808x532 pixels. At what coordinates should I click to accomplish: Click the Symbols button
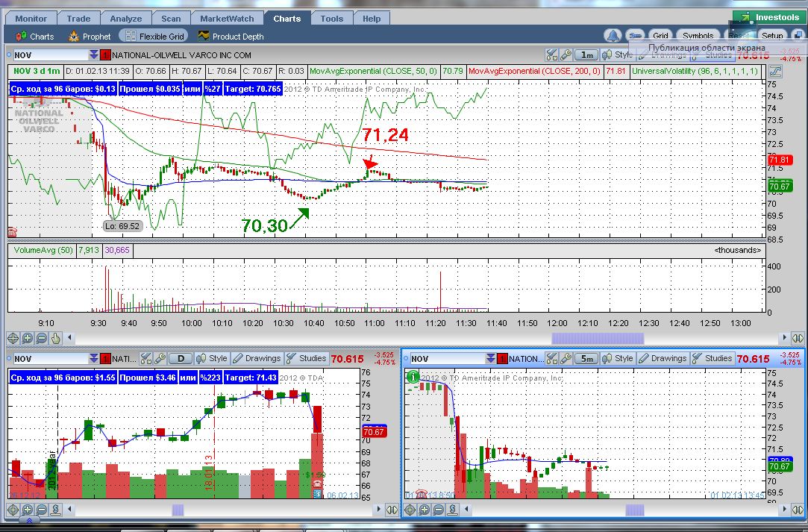pos(698,36)
